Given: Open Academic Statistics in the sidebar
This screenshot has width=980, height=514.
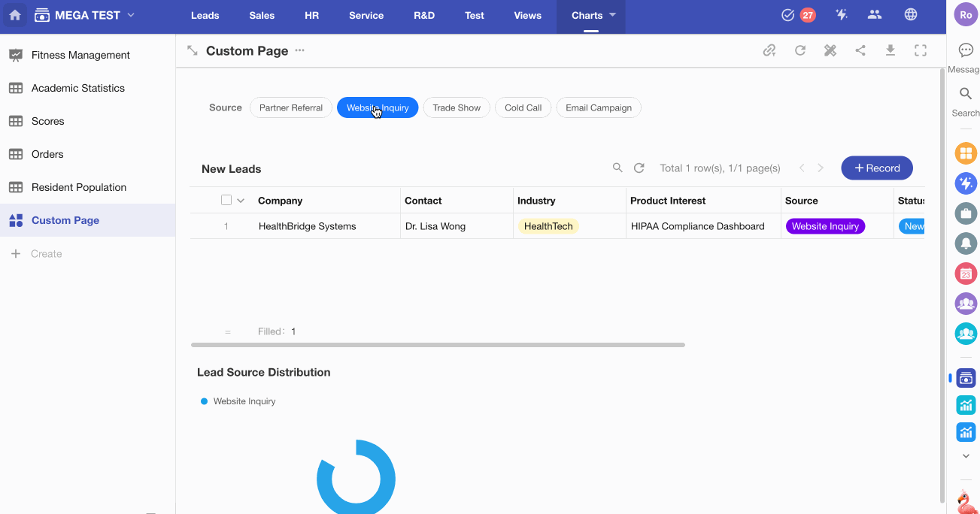Looking at the screenshot, I should click(78, 88).
